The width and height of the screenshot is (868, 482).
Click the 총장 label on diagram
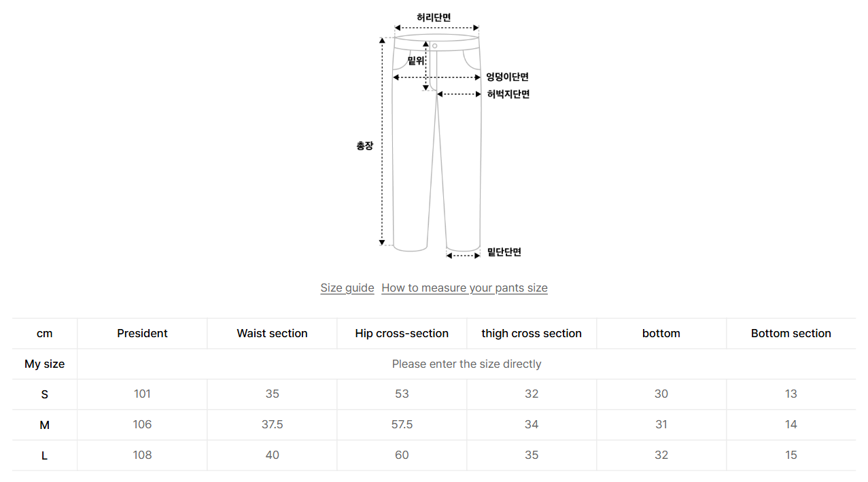pos(365,145)
